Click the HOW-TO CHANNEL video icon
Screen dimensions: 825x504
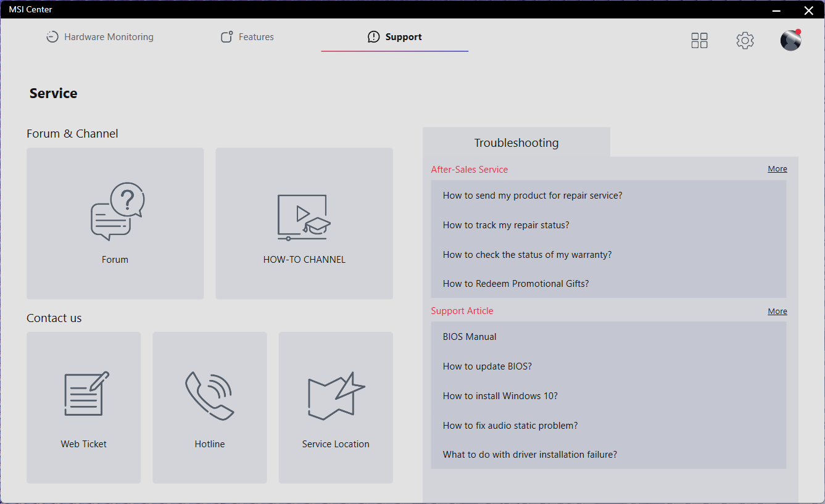[304, 217]
